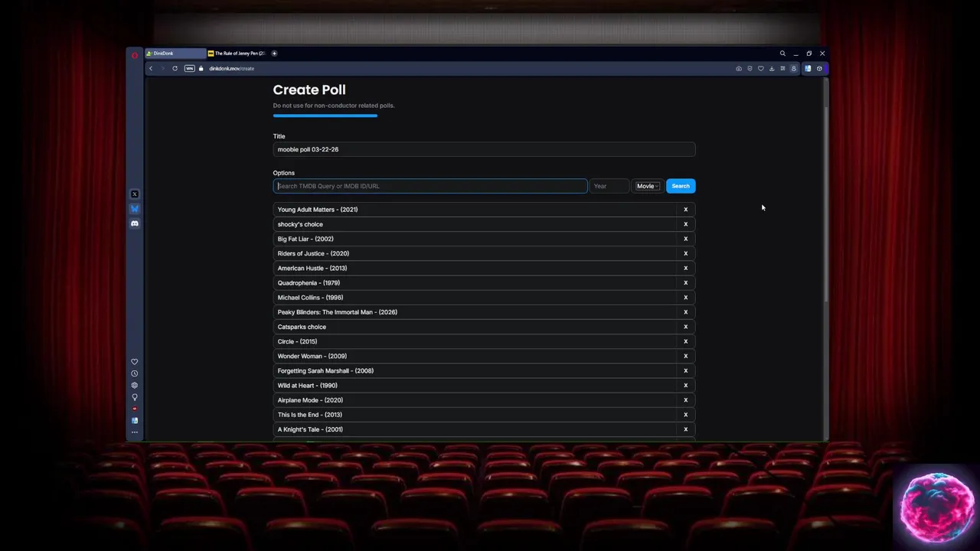
Task: Remove This Is the End option
Action: [x=686, y=415]
